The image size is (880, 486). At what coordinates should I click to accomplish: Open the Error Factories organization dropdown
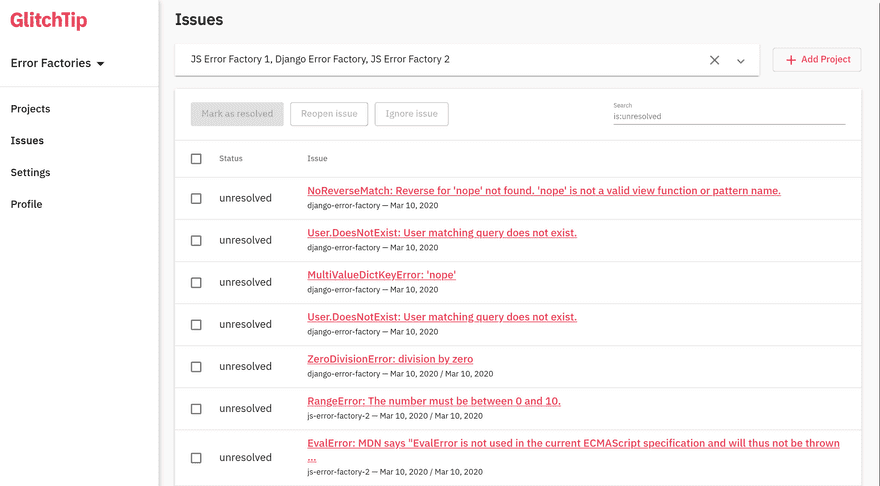[x=58, y=64]
